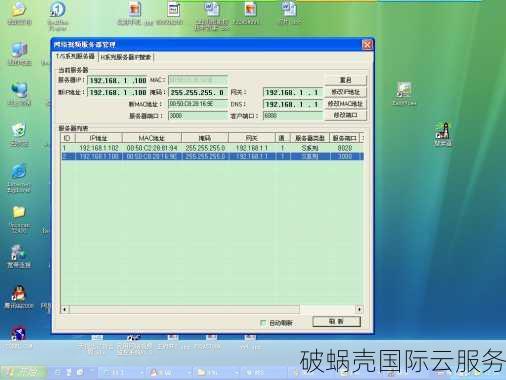Open the My Documents folder icon at top-left
This screenshot has height=380, width=506.
coord(19,9)
